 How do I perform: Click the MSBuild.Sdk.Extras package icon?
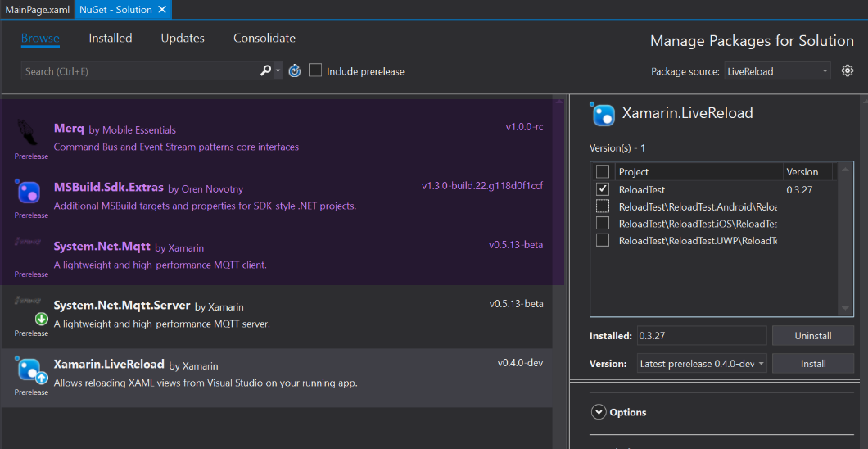click(28, 191)
